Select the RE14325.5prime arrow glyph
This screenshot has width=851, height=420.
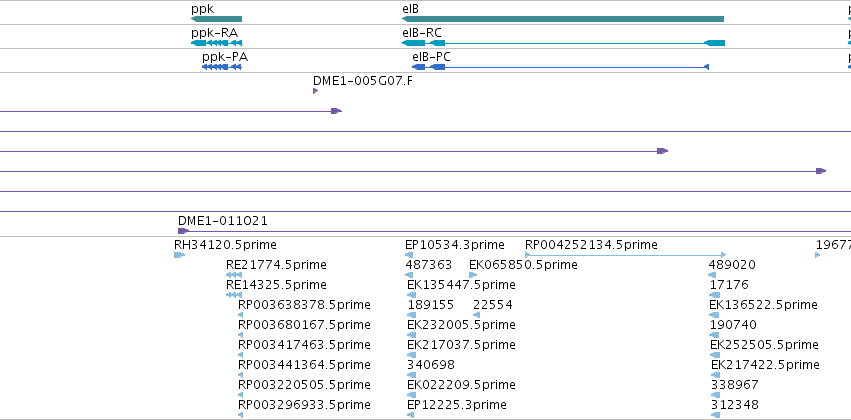(x=234, y=295)
